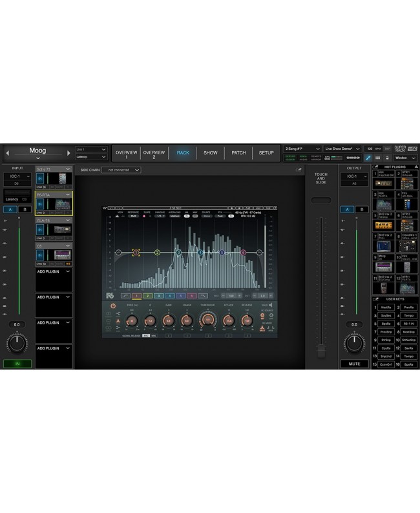Click the F6 low-cut band selector button
420x513 pixels.
pos(125,296)
